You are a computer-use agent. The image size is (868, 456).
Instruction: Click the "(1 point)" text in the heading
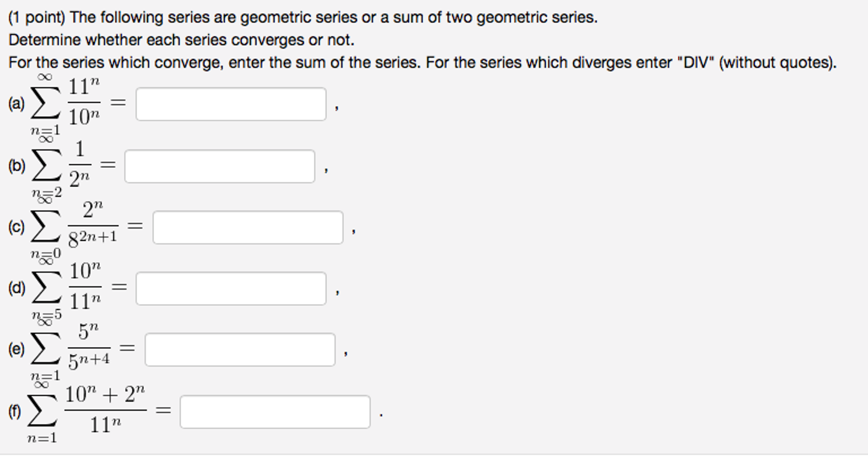[37, 17]
